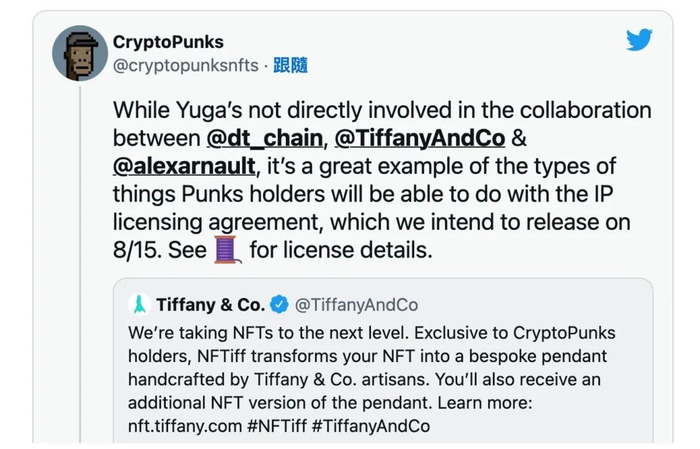
Task: Open the Twitter bird logo
Action: (x=639, y=40)
